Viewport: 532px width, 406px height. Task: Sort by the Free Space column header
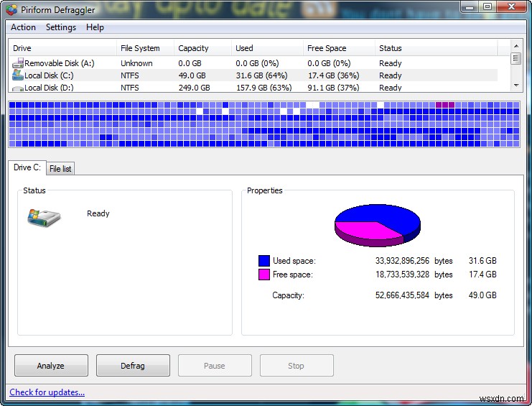[340, 48]
